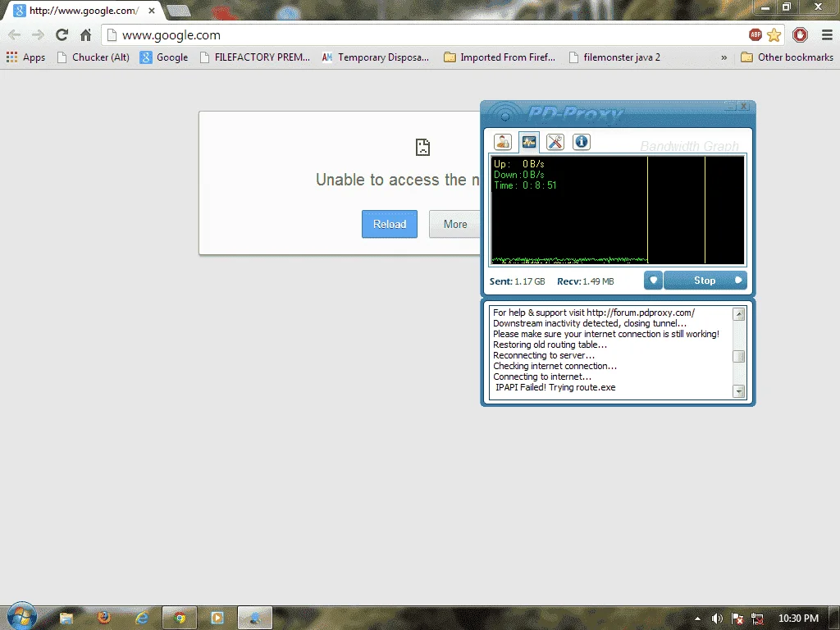Switch to PD-Proxy taskbar button
Screen dimensions: 840x630
pyautogui.click(x=255, y=619)
